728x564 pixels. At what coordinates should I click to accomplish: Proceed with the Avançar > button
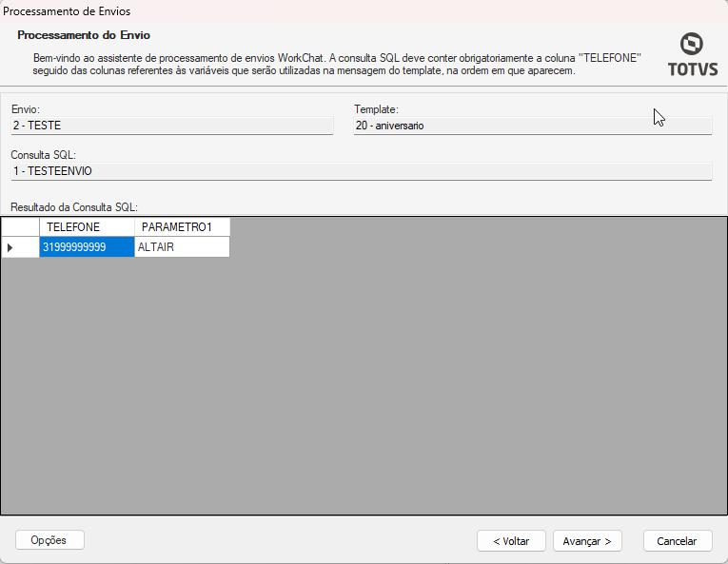(588, 540)
